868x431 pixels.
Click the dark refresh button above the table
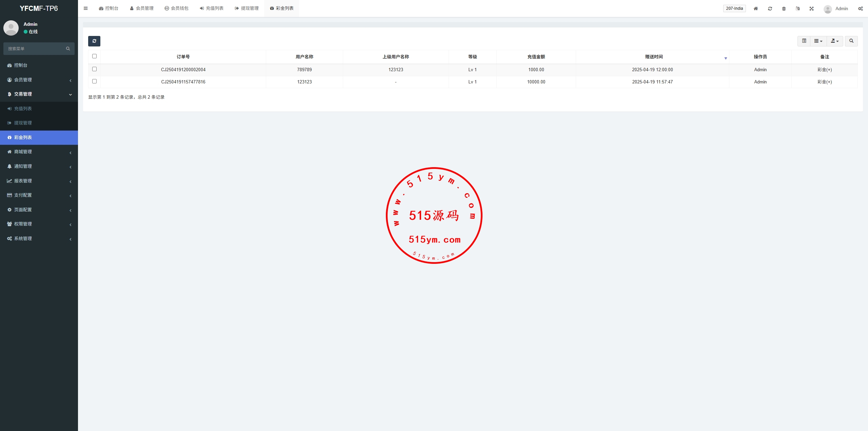(x=94, y=41)
